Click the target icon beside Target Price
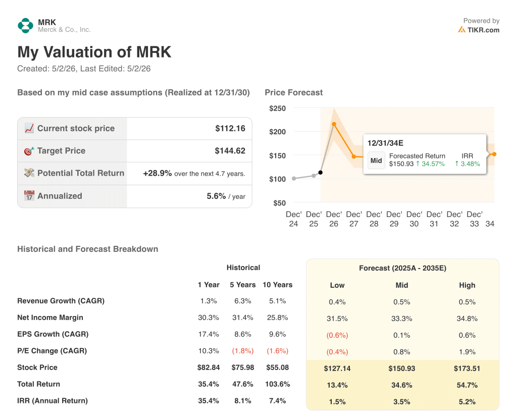 29,151
